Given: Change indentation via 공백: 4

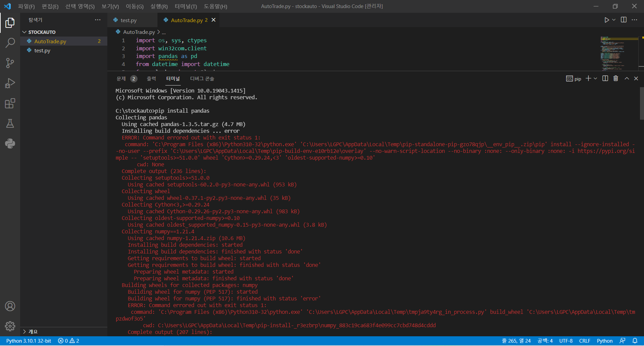Looking at the screenshot, I should click(x=545, y=341).
